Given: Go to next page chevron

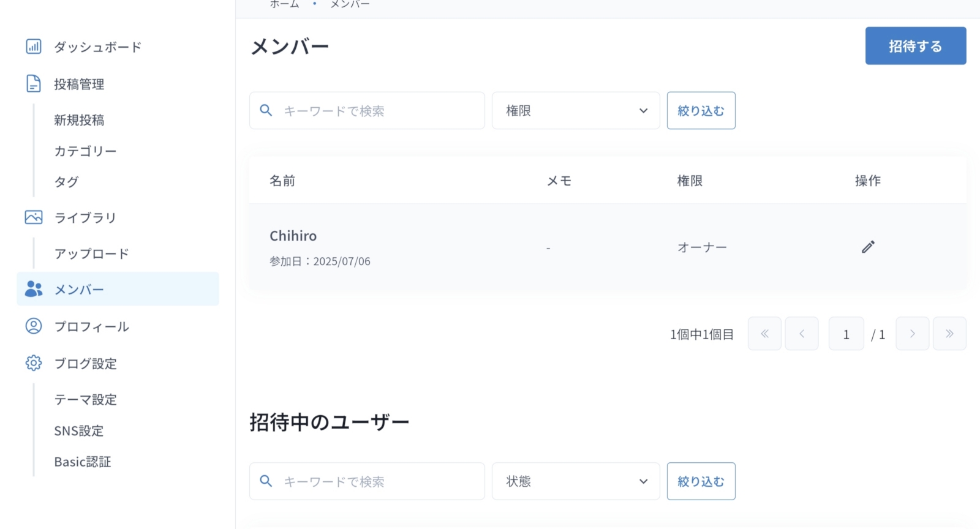Looking at the screenshot, I should [x=912, y=334].
